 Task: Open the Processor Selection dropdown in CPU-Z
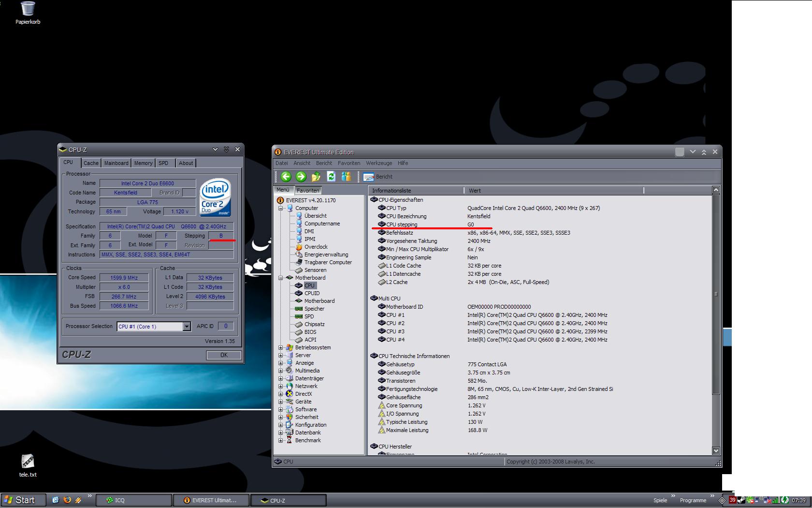(x=187, y=327)
